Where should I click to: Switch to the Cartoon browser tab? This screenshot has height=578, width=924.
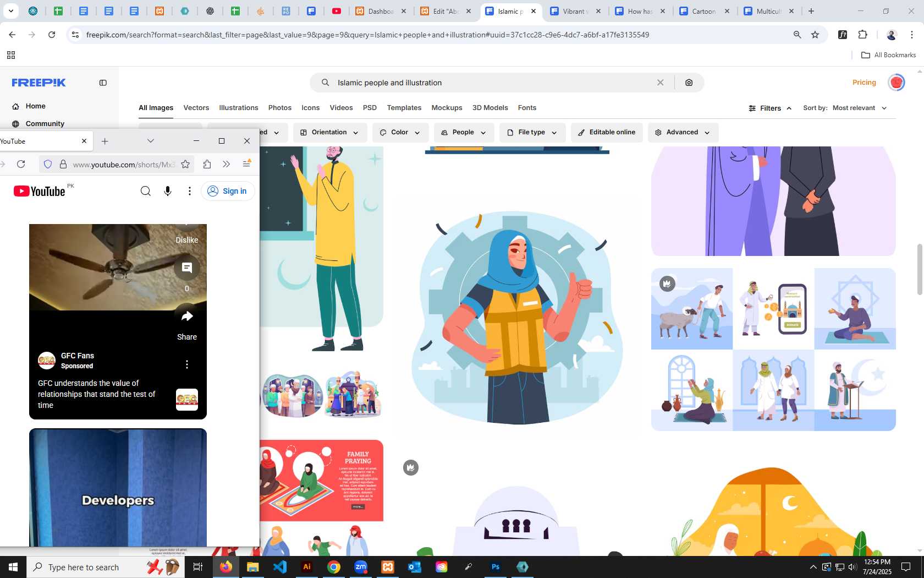coord(705,11)
